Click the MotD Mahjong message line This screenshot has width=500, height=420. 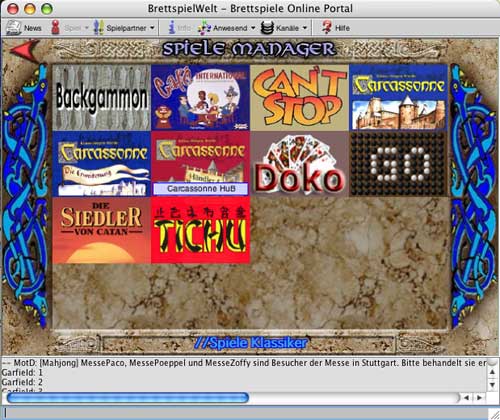coord(244,363)
